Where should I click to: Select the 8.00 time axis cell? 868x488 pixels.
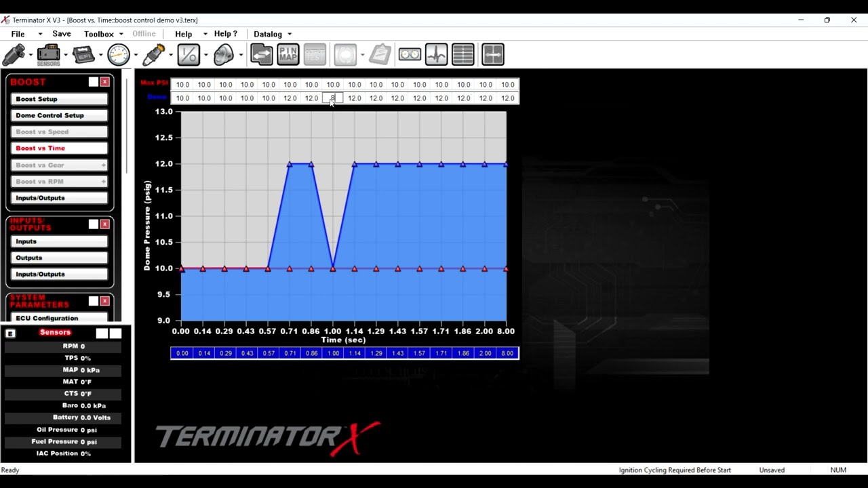pos(507,353)
